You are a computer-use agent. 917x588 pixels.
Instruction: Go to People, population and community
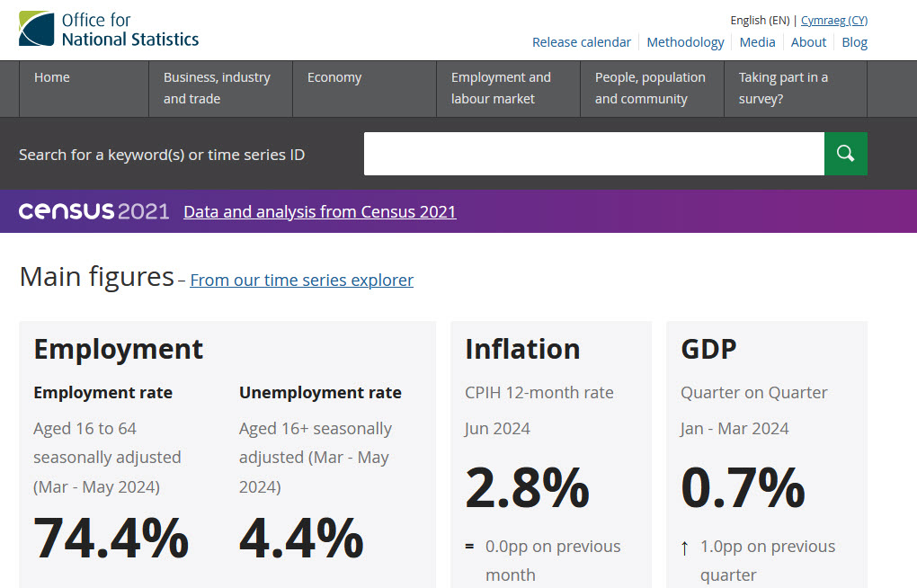(x=650, y=88)
